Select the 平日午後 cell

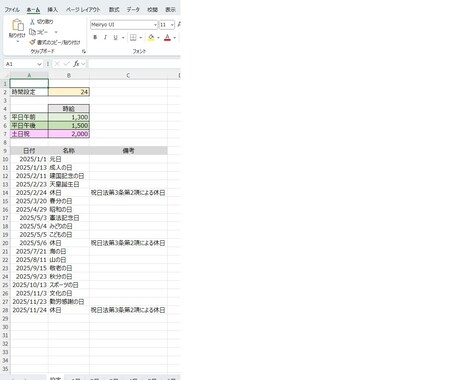point(29,125)
